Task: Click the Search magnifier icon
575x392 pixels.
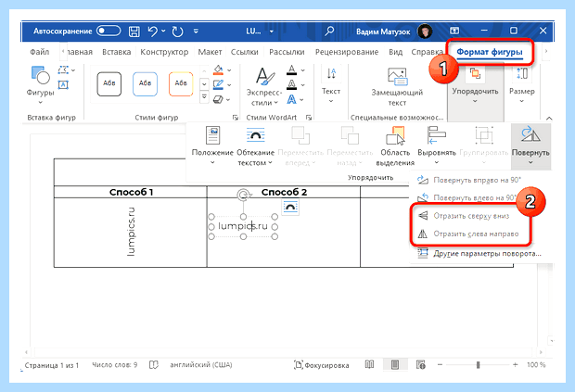Action: coord(329,32)
